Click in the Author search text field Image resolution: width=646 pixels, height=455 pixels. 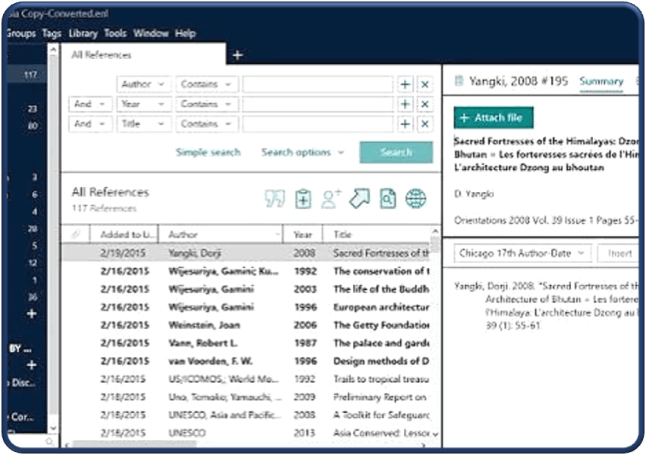(x=318, y=84)
